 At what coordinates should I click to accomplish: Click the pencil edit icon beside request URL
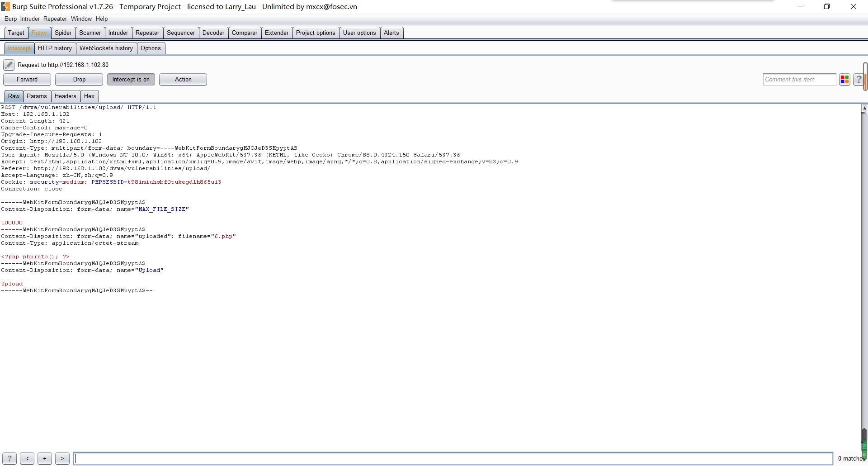point(9,65)
